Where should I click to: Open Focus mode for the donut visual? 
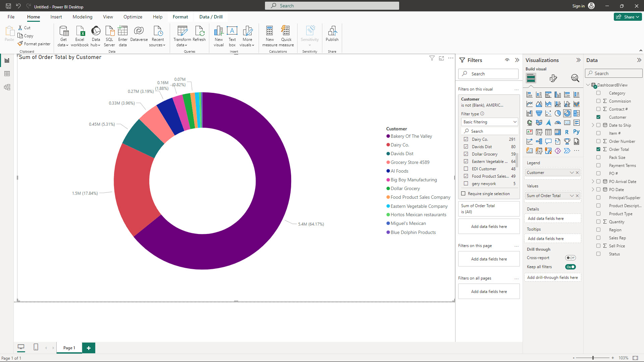pos(441,58)
